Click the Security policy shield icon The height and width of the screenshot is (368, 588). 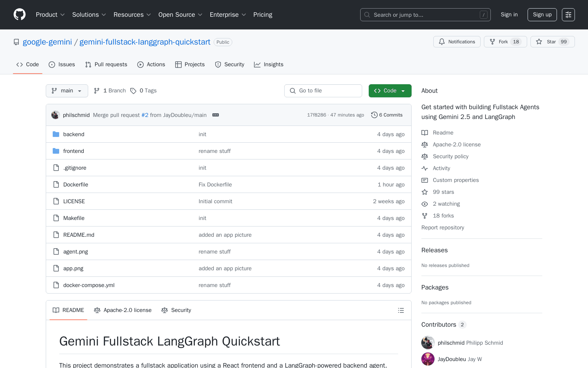click(424, 156)
